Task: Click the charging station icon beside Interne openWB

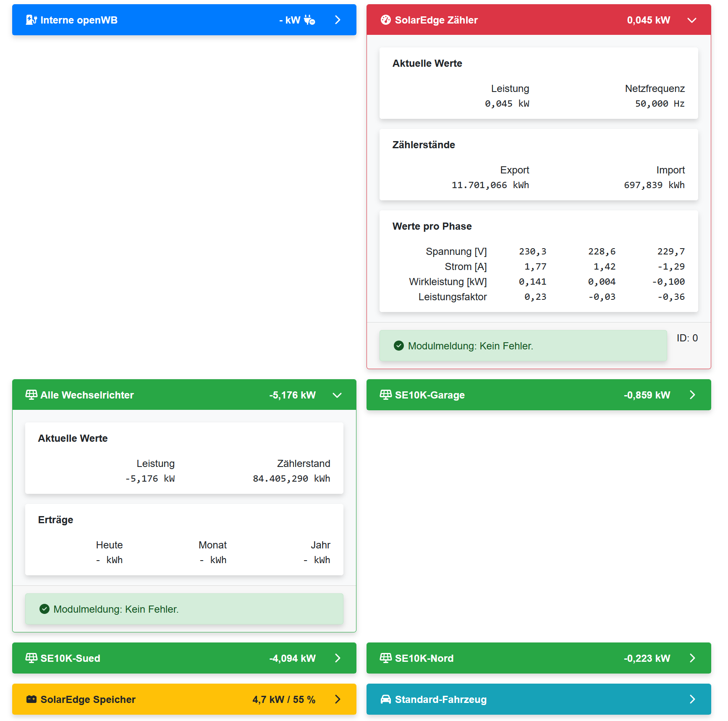Action: tap(31, 20)
